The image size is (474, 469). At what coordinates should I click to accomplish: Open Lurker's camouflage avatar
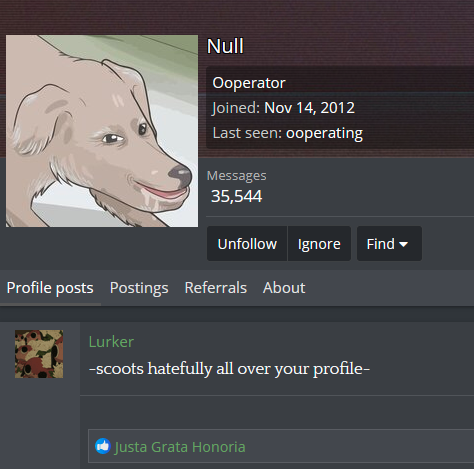tap(39, 354)
